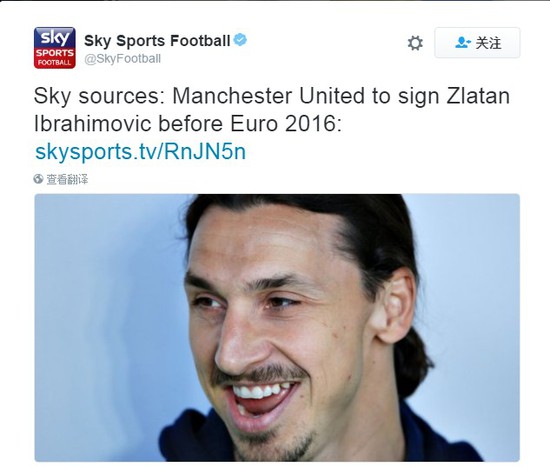Click the blue verified badge
Viewport: 550px width, 467px height.
tap(240, 40)
